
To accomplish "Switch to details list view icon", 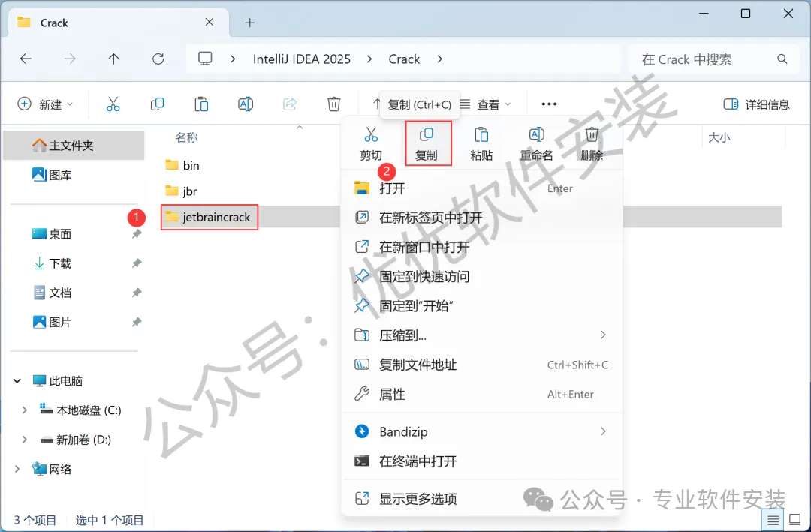I will [x=773, y=519].
